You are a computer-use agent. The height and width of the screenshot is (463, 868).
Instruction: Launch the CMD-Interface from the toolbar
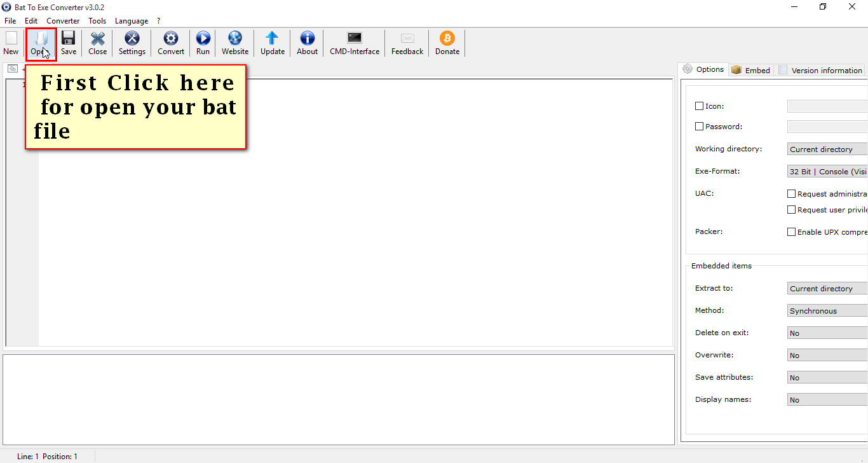tap(355, 43)
